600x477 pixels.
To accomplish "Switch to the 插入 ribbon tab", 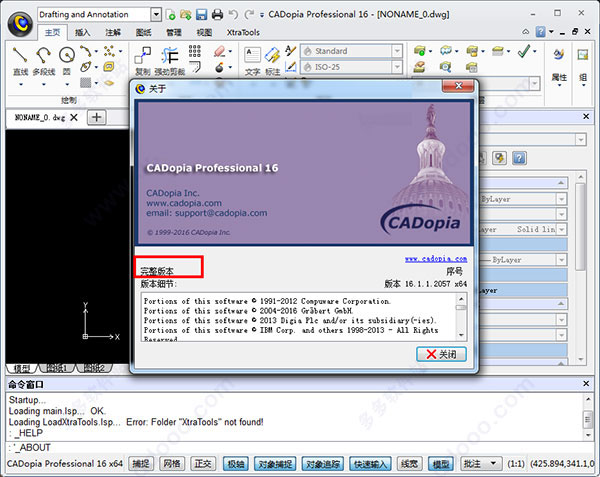I will point(83,33).
